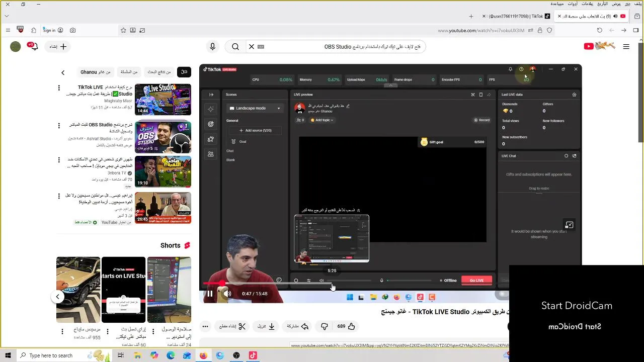Open the YouTube logo home link
The image size is (644, 362).
(x=600, y=46)
